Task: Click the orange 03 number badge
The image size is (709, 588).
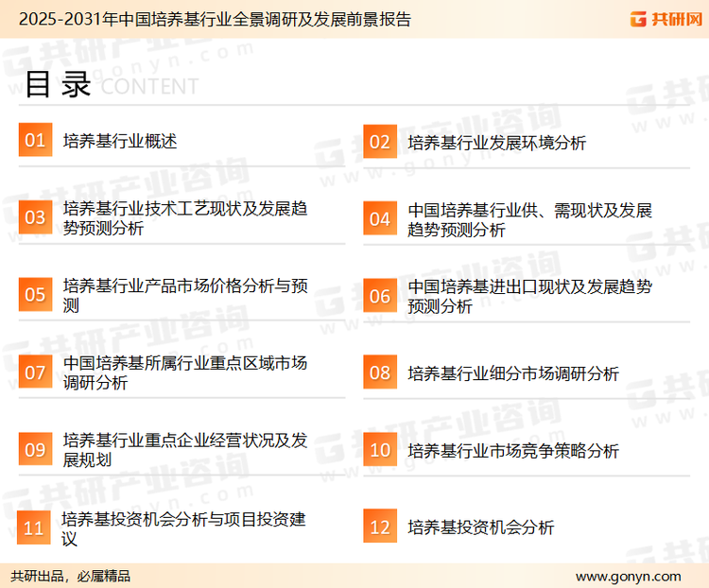Action: (x=35, y=217)
